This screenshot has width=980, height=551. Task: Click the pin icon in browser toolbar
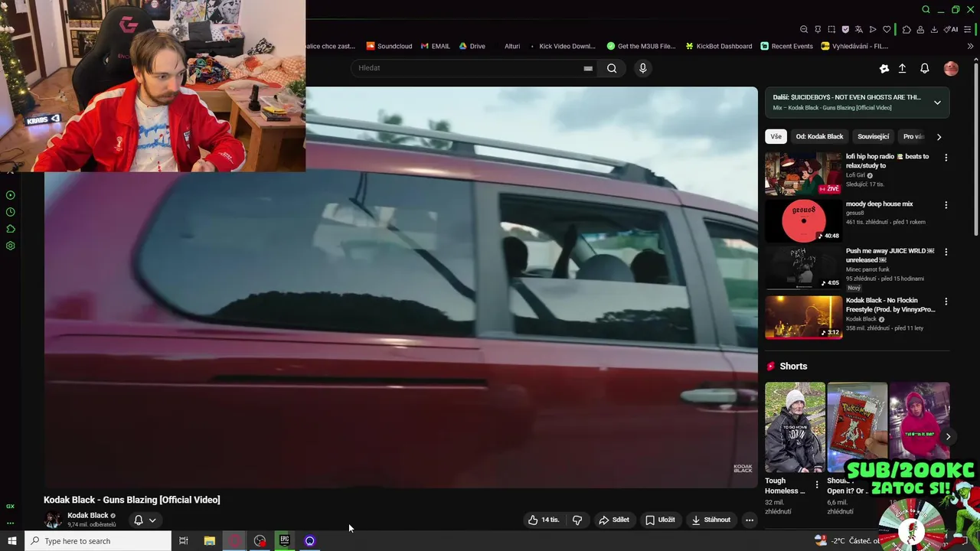click(x=818, y=29)
